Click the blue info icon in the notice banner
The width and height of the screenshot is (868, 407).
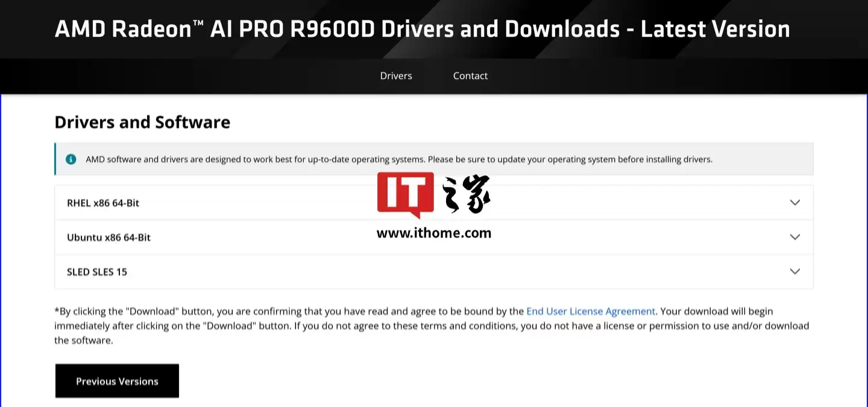coord(71,159)
